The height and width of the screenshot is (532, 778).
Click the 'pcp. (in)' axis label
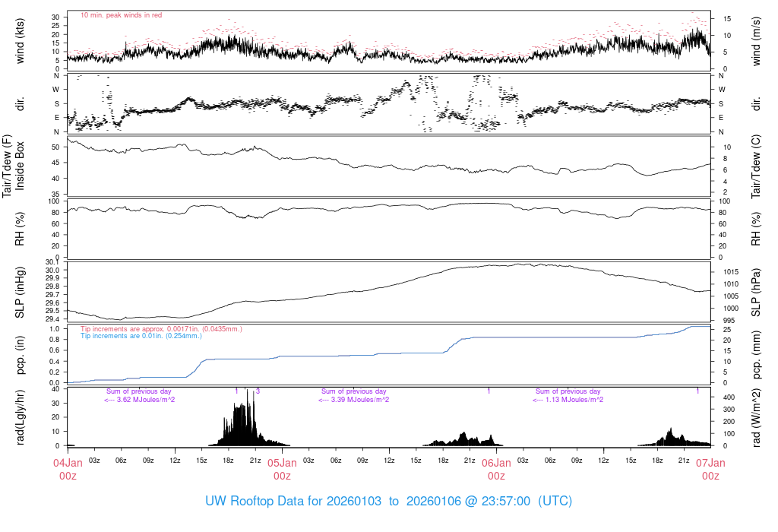tap(20, 355)
